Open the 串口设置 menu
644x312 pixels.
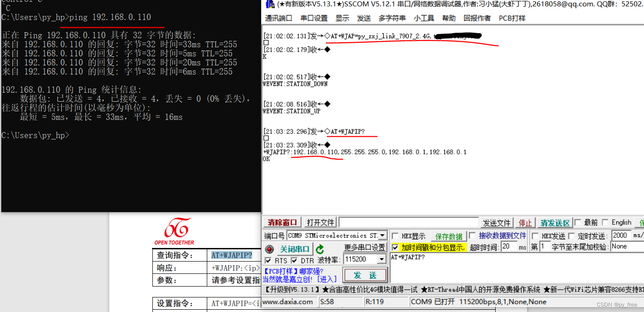point(314,18)
